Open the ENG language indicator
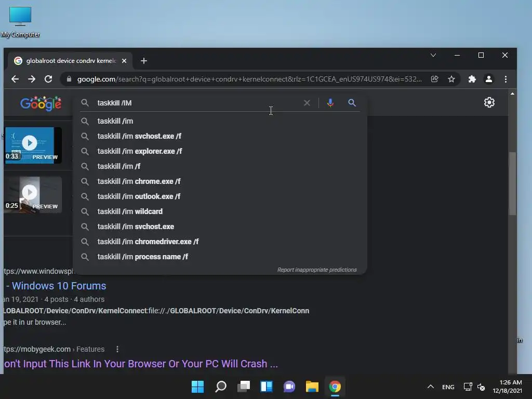The width and height of the screenshot is (532, 399). click(448, 387)
